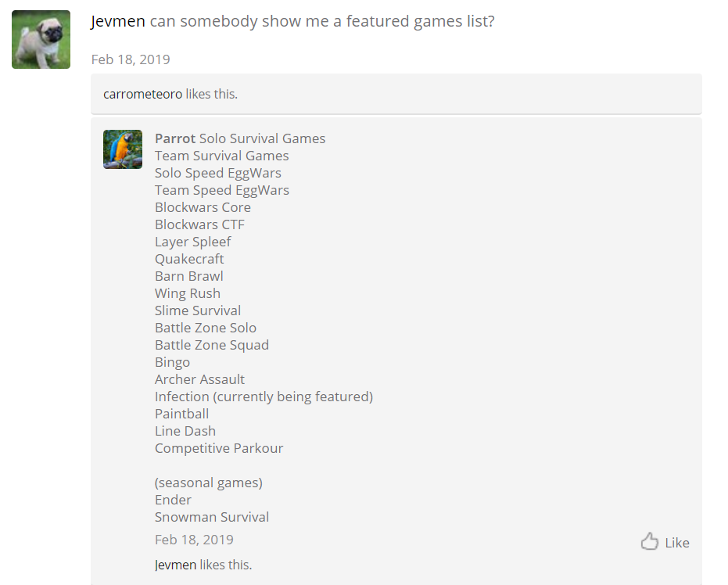The width and height of the screenshot is (728, 585).
Task: Click Jevmen in the comment's likes line
Action: (176, 565)
